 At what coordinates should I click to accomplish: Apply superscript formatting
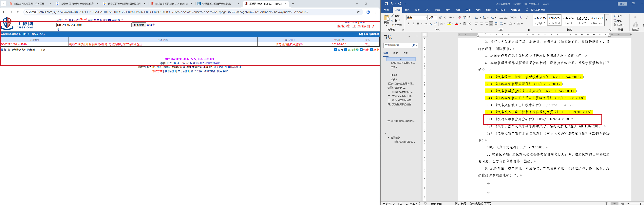[435, 24]
